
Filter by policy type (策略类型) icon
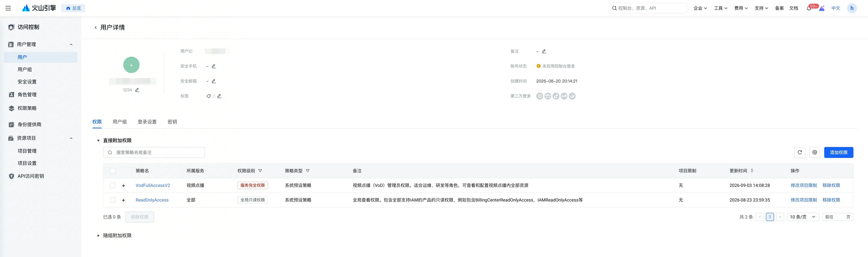pos(308,171)
